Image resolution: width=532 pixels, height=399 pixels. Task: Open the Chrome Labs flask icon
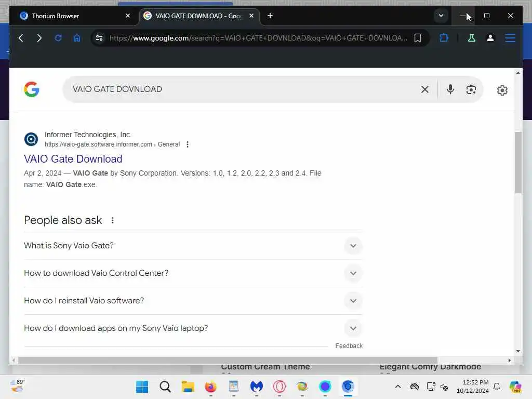click(x=471, y=38)
